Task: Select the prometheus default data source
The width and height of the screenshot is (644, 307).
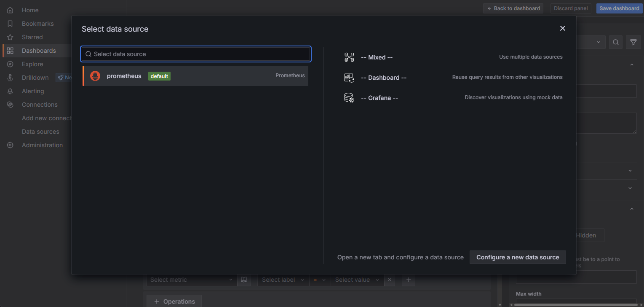Action: point(195,76)
